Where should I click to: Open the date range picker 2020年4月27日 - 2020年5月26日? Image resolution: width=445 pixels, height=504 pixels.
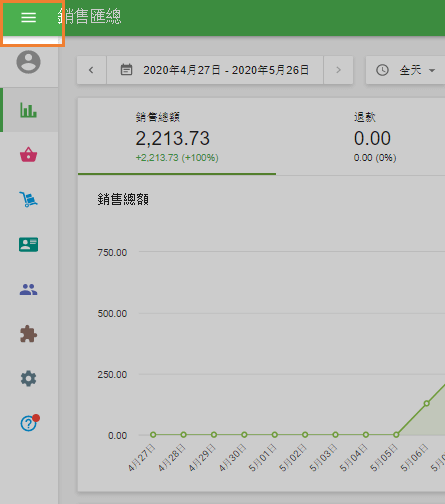coord(215,70)
